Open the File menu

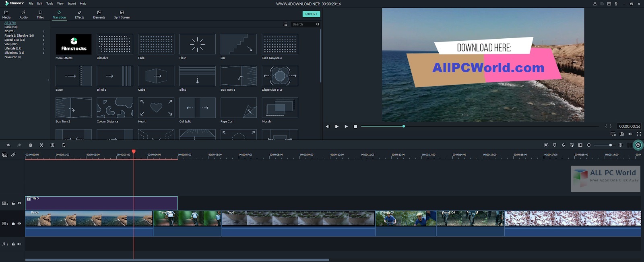(x=31, y=4)
